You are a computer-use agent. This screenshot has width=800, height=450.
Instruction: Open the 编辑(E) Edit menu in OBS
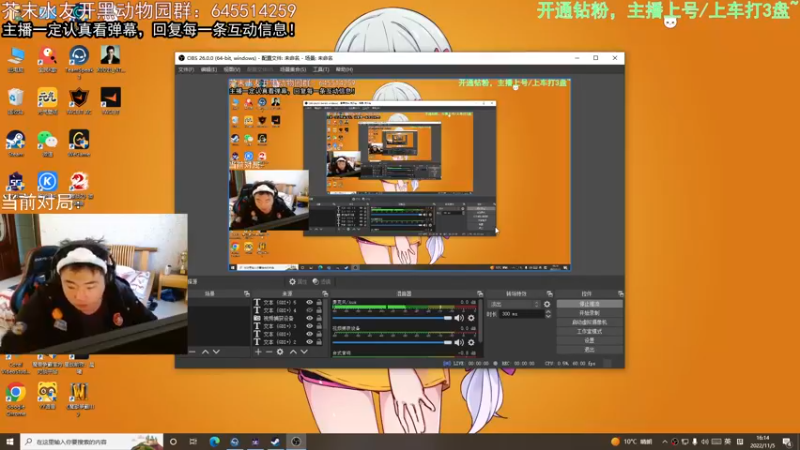(x=208, y=69)
